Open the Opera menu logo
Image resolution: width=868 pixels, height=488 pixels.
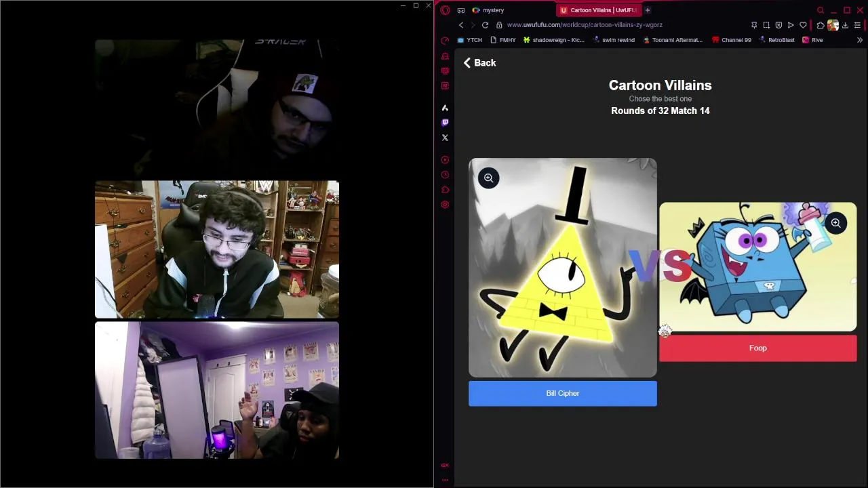445,10
